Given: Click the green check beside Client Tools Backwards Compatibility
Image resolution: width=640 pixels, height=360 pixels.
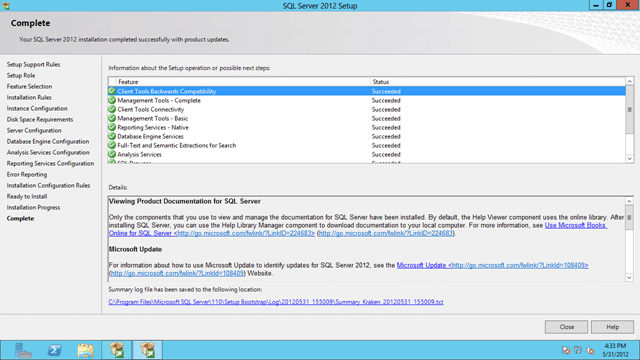Looking at the screenshot, I should pos(112,91).
